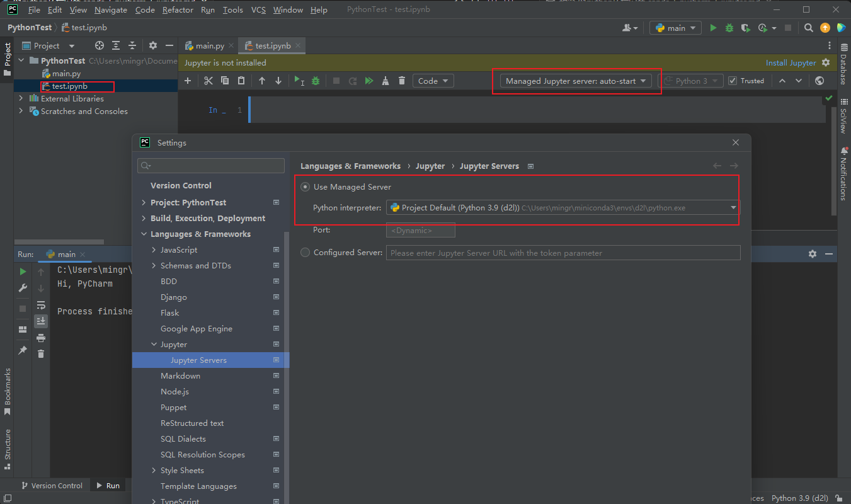Run cell and select below
Viewport: 851px width, 504px height.
299,81
